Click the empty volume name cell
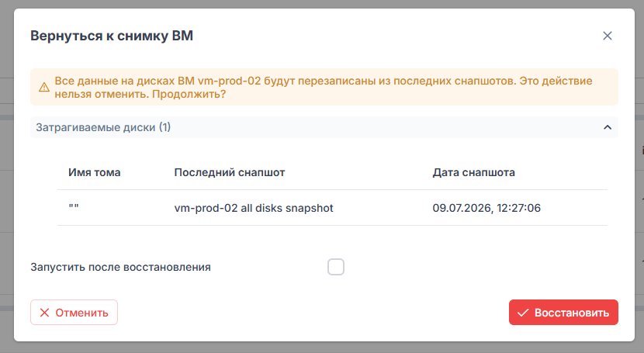The image size is (644, 353). [74, 208]
